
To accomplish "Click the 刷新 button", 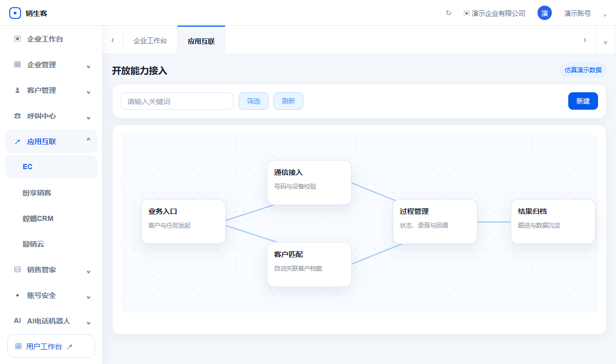I will click(288, 101).
